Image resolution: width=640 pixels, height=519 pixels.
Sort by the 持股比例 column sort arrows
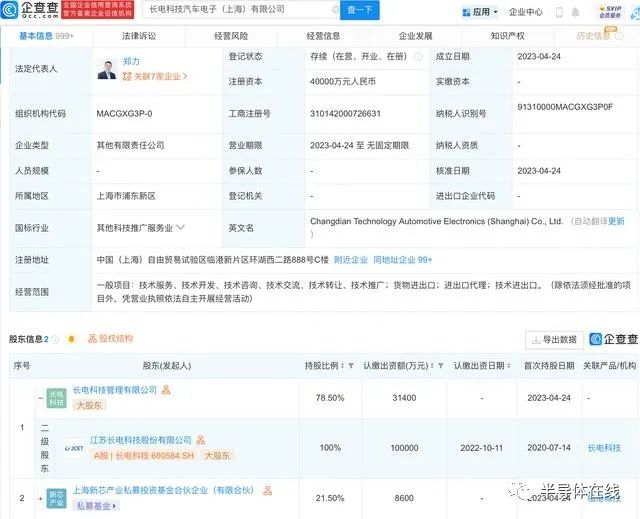(342, 366)
